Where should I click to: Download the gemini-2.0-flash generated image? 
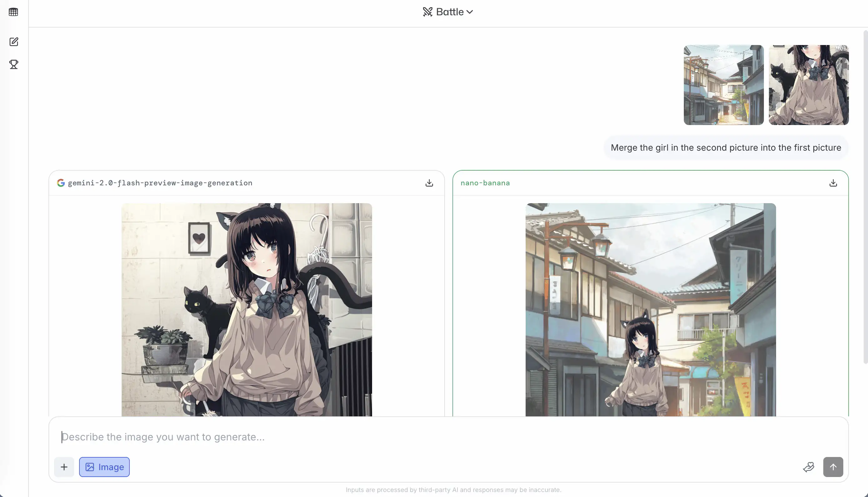(429, 183)
